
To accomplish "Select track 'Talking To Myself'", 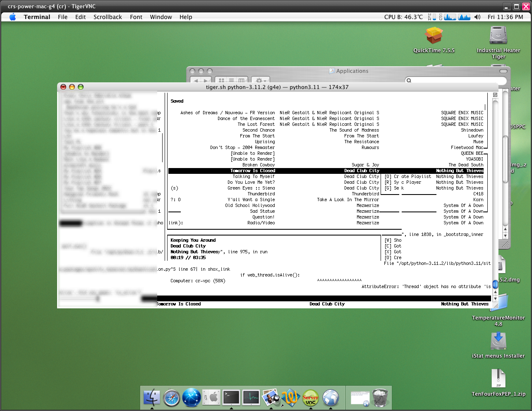I will coord(254,176).
